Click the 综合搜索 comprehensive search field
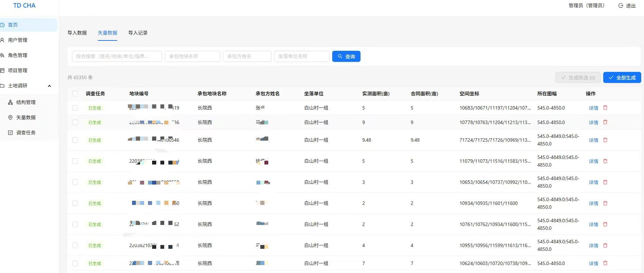 point(117,56)
